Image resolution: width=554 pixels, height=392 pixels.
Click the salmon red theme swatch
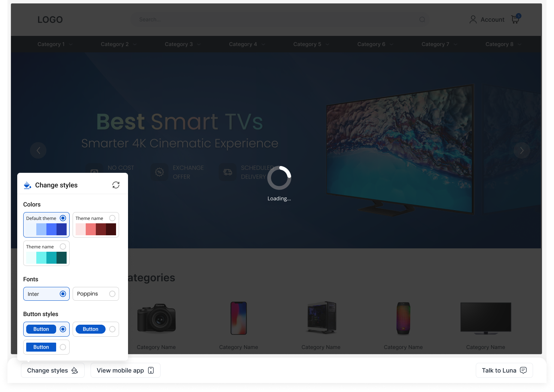91,229
